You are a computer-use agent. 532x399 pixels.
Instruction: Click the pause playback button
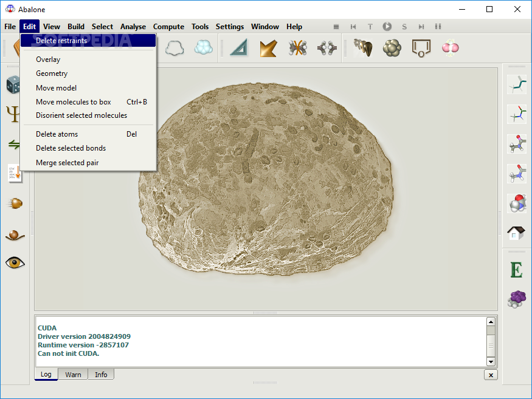click(x=438, y=27)
